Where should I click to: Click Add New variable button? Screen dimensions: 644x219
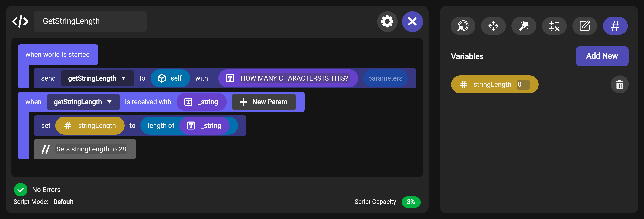pyautogui.click(x=602, y=56)
